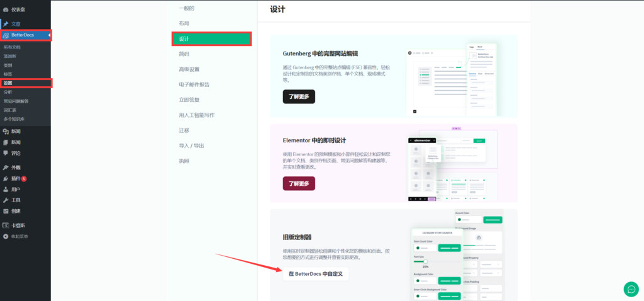Open 多个知识库 submenu item
Screen dimensions: 644x301
click(14, 119)
